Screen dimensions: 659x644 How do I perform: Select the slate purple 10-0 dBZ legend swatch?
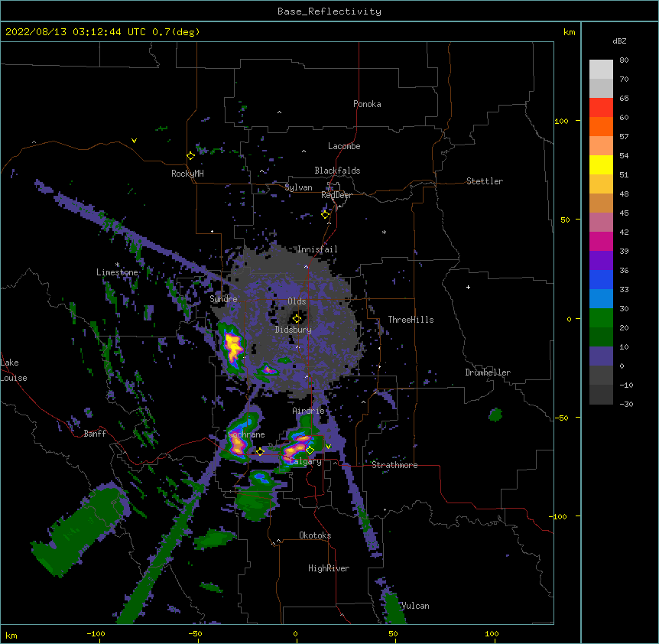[x=601, y=356]
